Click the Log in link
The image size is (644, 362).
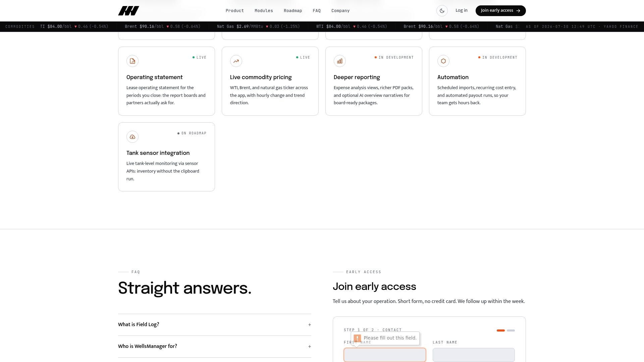coord(462,10)
